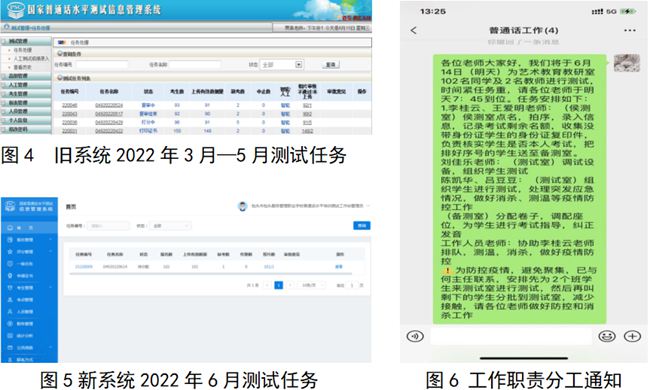Open the three-dot menu in WeChat chat
650x390 pixels.
coord(630,30)
